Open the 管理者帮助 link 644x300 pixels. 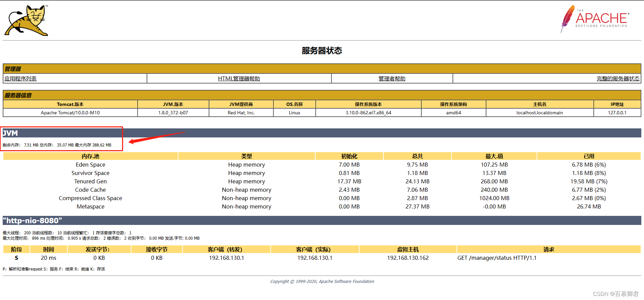coord(392,78)
